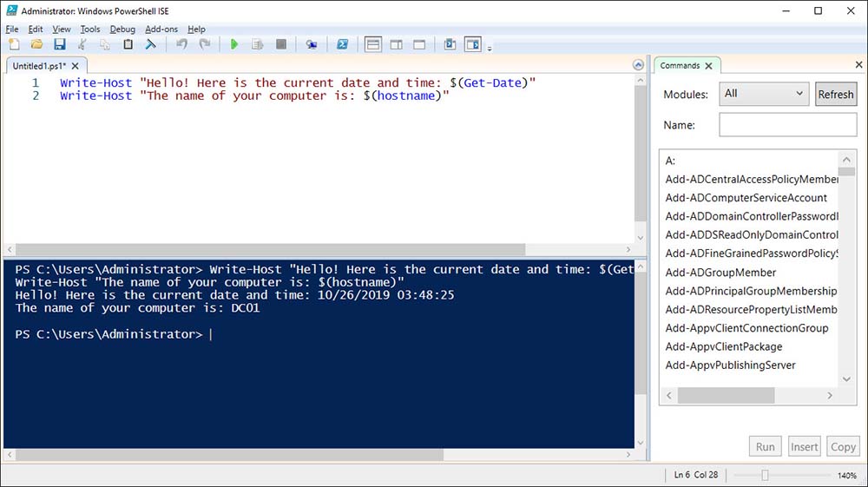Click commands list vertical scrollbar down arrow
The image size is (868, 487).
click(x=846, y=379)
